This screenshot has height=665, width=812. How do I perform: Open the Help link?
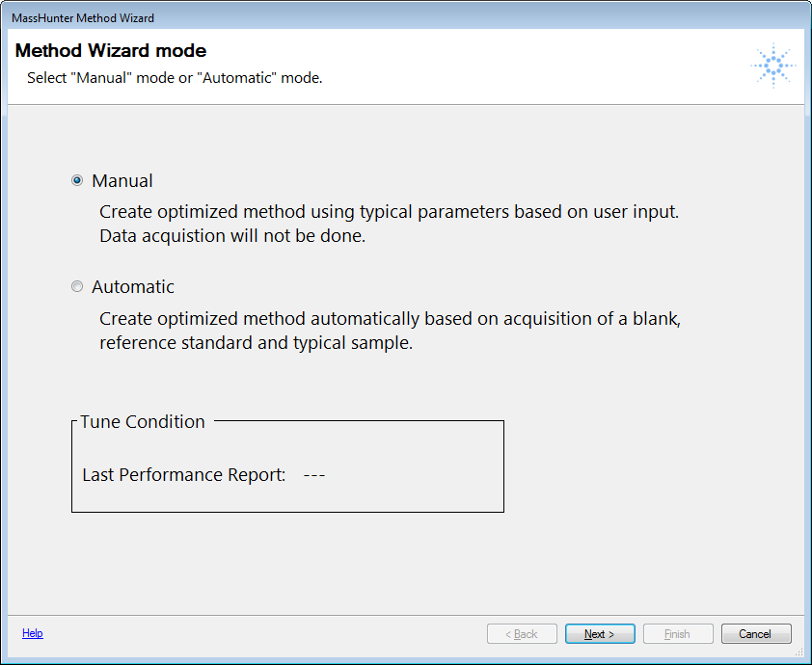(x=33, y=633)
